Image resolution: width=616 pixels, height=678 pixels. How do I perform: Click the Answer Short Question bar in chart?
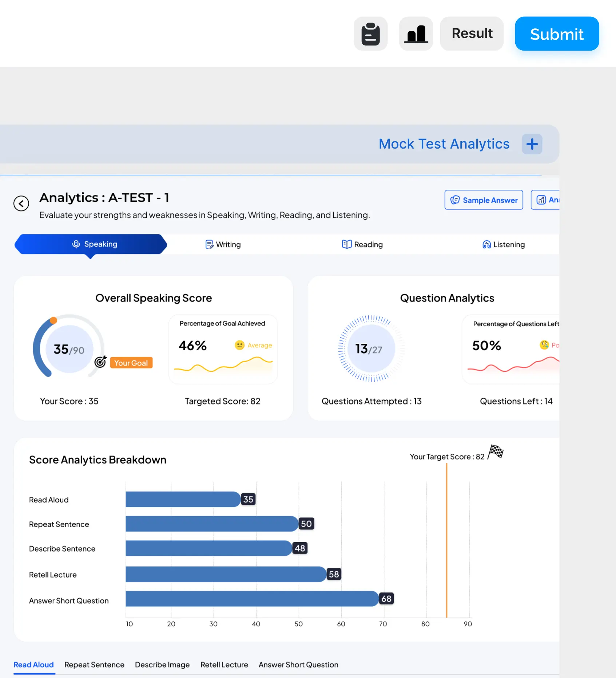[252, 599]
